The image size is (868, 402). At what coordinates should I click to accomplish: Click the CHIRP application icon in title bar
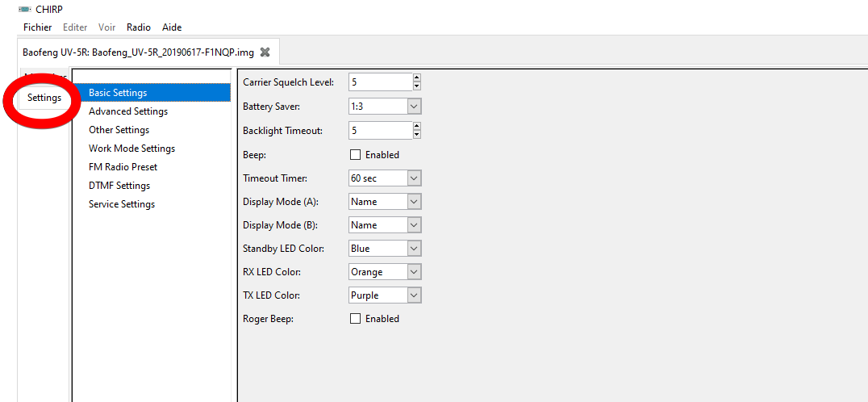tap(24, 10)
